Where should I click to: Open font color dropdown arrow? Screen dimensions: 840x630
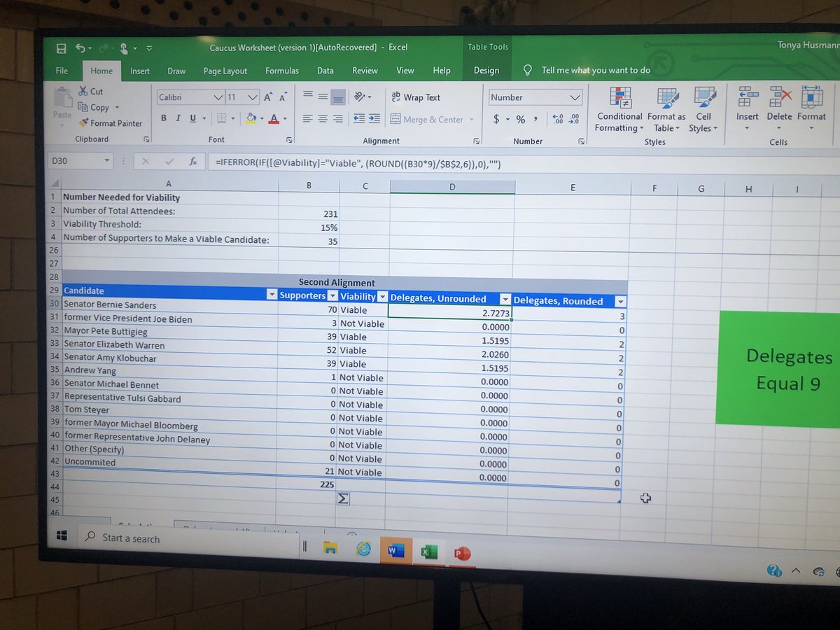click(x=285, y=119)
